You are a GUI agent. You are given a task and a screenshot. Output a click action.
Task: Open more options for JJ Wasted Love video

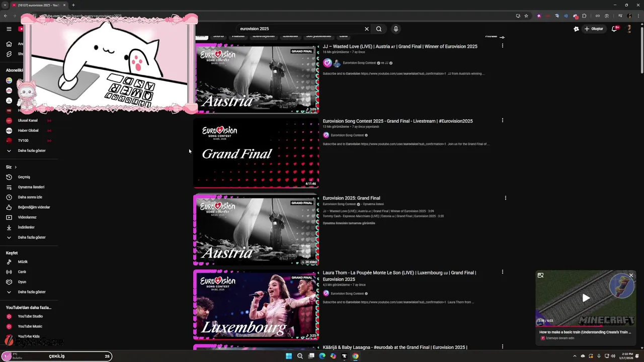click(502, 46)
